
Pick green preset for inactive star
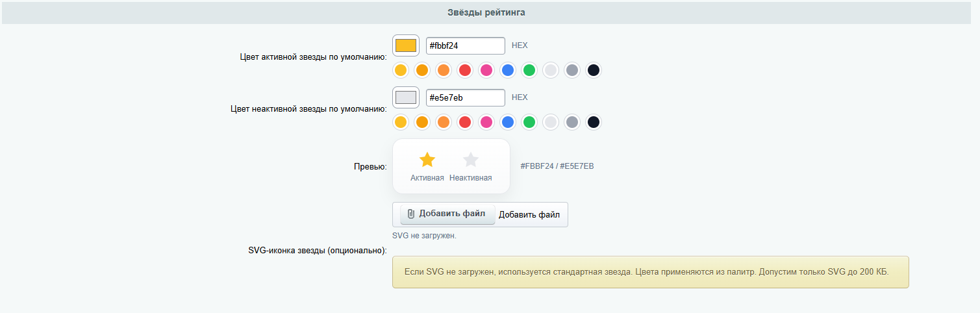(x=529, y=122)
